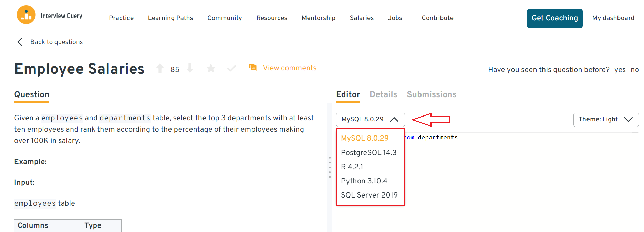644x232 pixels.
Task: Select the Question tab
Action: (32, 94)
